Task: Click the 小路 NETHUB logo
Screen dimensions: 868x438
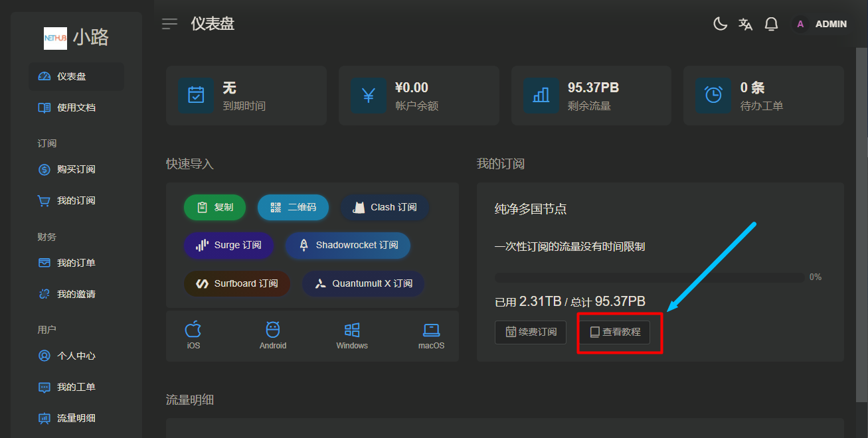Action: [x=76, y=38]
